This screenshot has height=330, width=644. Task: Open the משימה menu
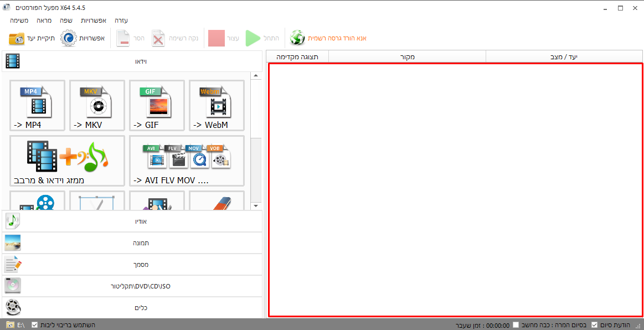tap(19, 20)
